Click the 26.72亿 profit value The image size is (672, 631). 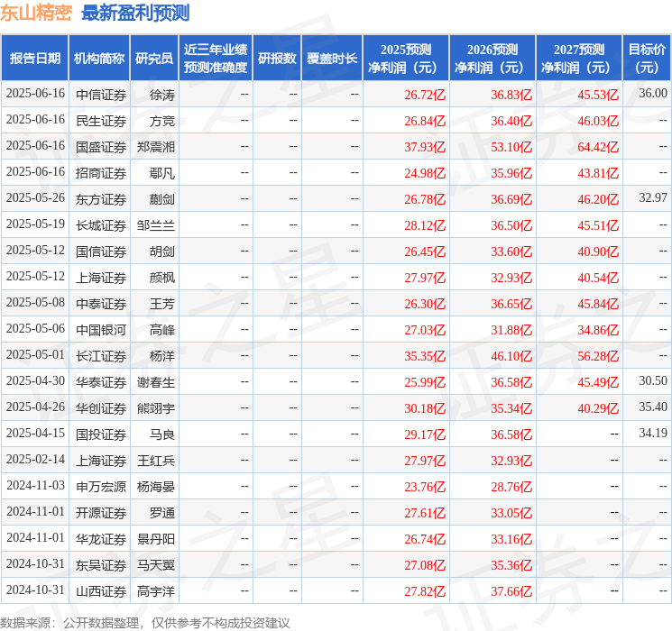point(425,95)
